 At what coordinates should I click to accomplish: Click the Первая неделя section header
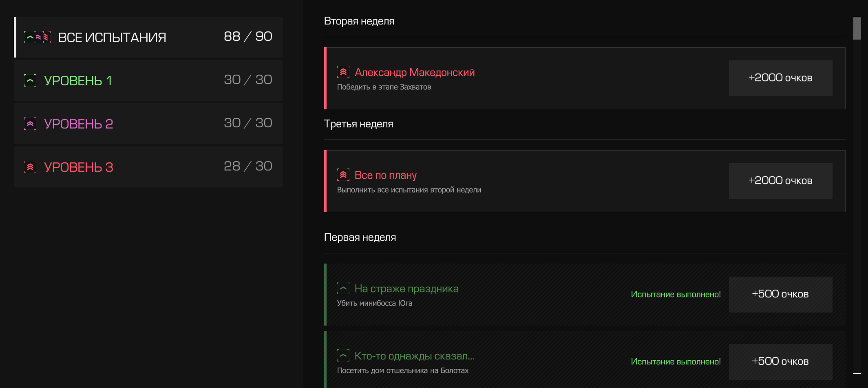click(x=360, y=237)
